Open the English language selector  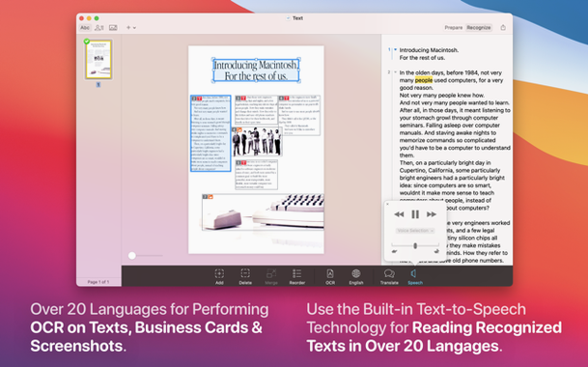(x=356, y=276)
